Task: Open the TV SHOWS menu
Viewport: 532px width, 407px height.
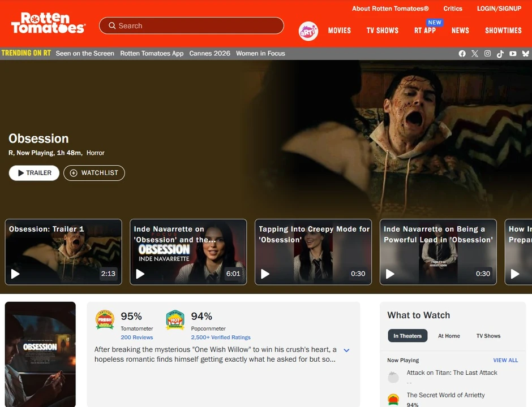Action: tap(383, 31)
